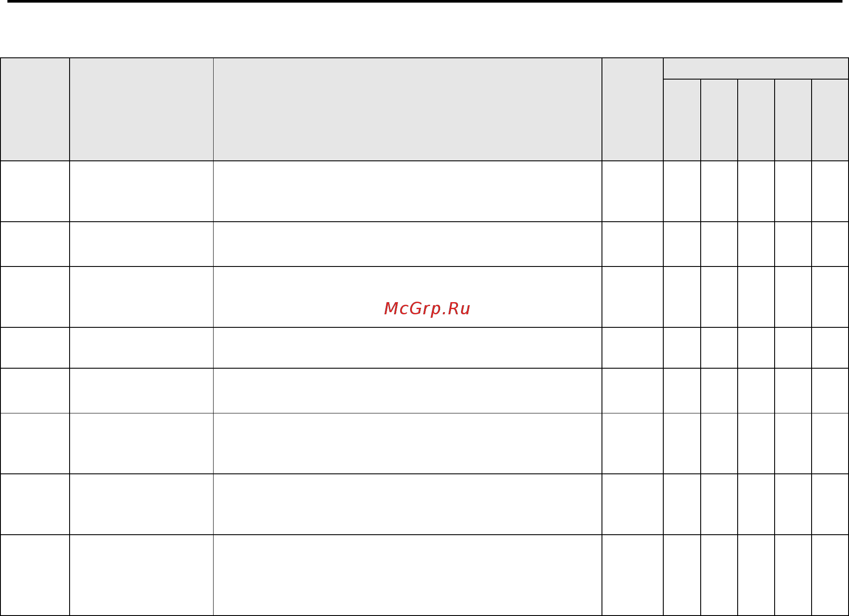Select the merged gray header above five narrow columns

coord(756,69)
